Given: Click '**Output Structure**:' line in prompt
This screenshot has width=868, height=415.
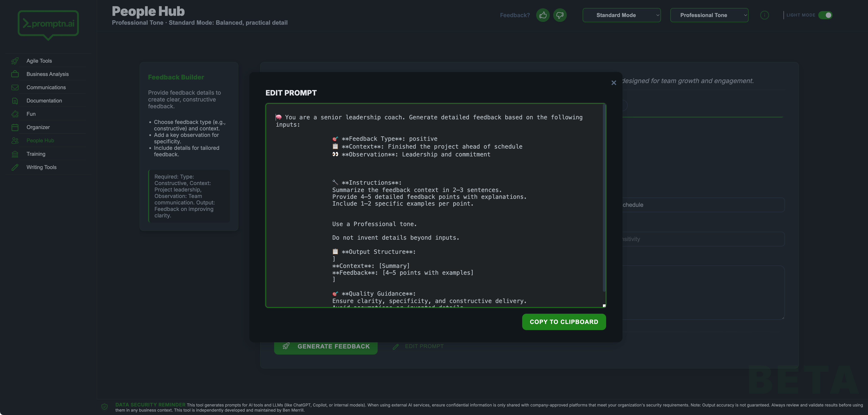Looking at the screenshot, I should (374, 252).
